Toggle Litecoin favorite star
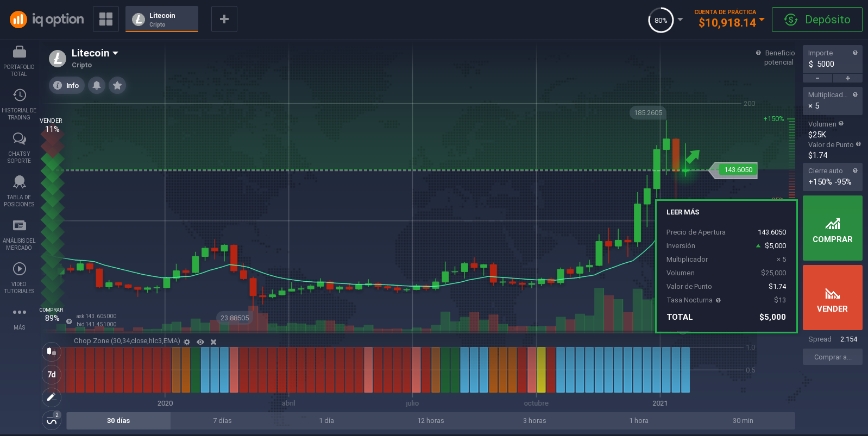 point(117,85)
